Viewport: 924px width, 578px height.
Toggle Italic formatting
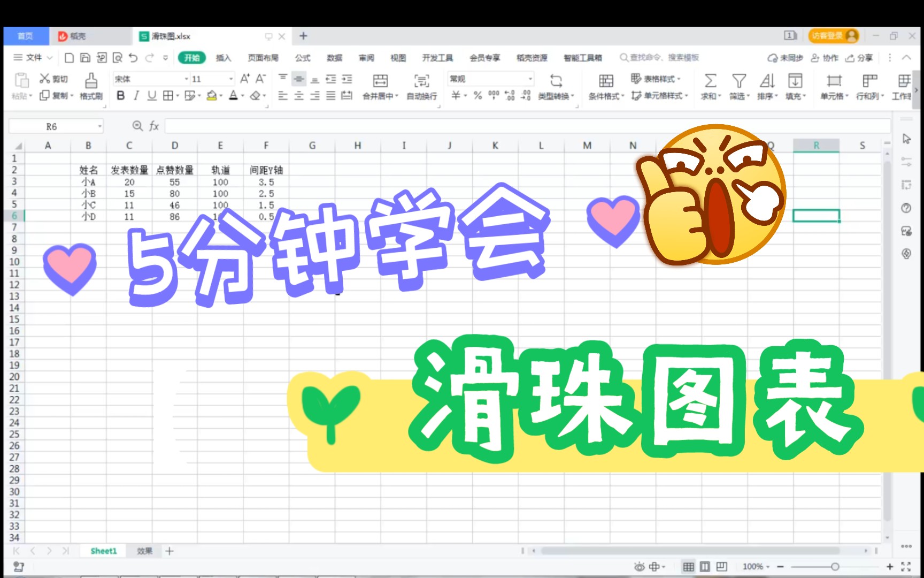(136, 95)
